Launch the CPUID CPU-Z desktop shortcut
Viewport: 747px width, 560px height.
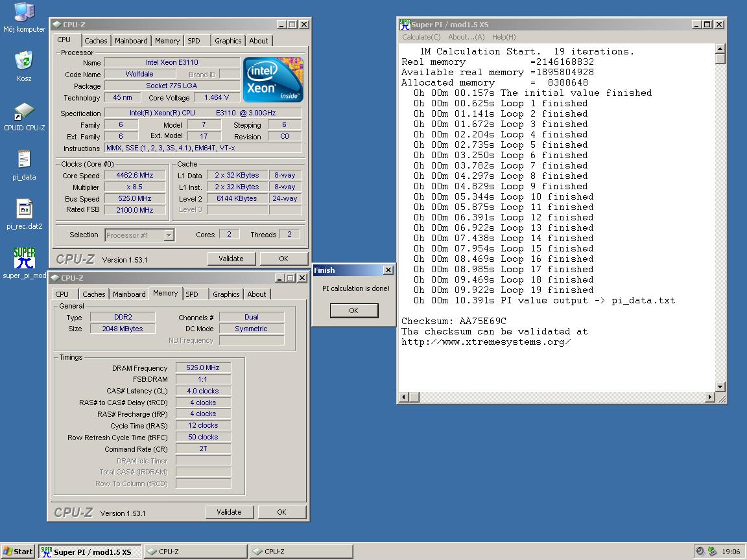pyautogui.click(x=24, y=116)
